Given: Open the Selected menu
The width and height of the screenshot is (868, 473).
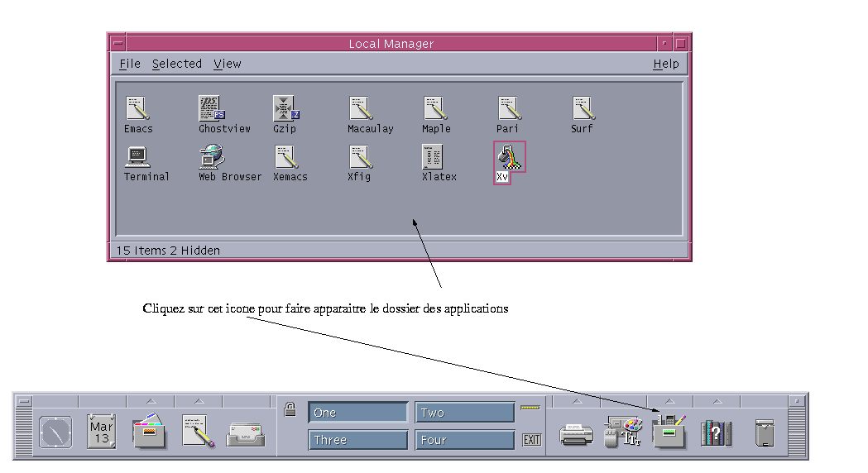Looking at the screenshot, I should (x=177, y=64).
